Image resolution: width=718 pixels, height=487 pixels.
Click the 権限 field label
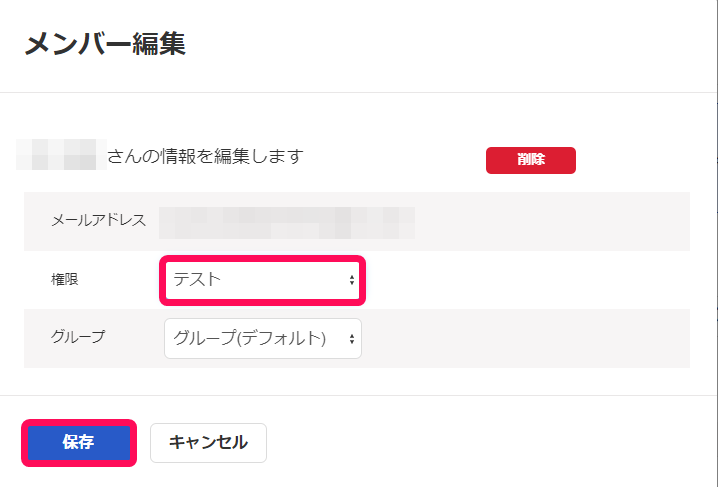(x=65, y=279)
